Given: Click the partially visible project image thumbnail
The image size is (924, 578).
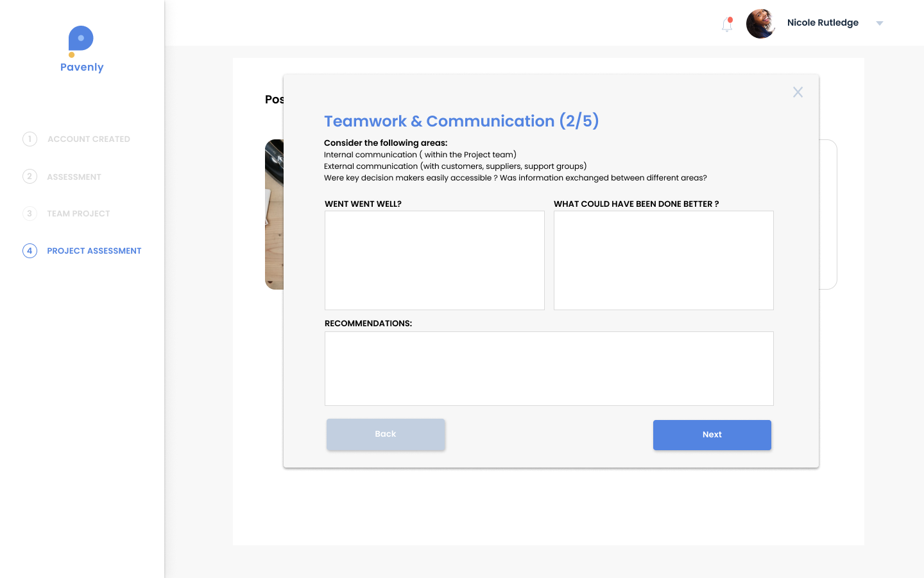Looking at the screenshot, I should 275,215.
